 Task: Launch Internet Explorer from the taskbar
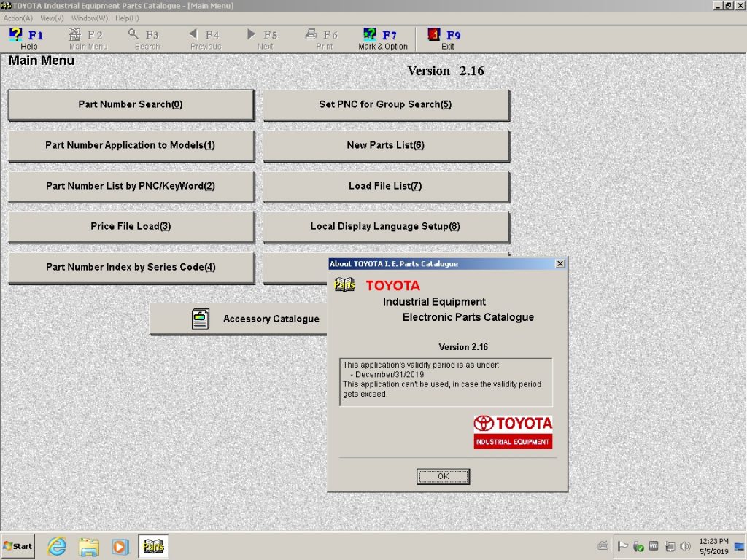click(57, 546)
